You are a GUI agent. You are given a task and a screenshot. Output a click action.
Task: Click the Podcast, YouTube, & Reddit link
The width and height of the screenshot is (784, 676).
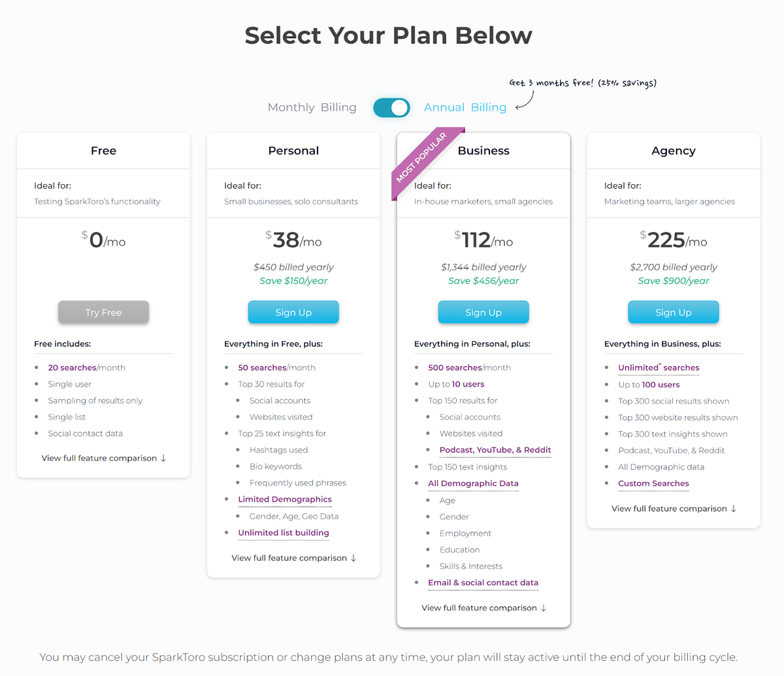[495, 449]
